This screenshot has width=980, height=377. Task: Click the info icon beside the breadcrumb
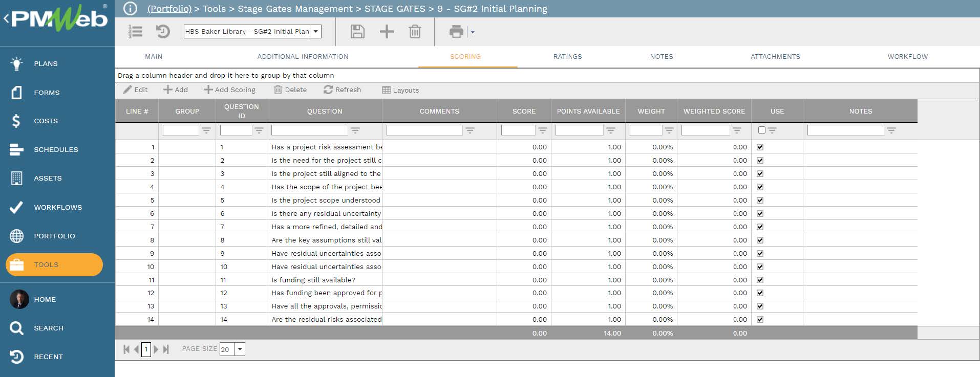pos(130,8)
